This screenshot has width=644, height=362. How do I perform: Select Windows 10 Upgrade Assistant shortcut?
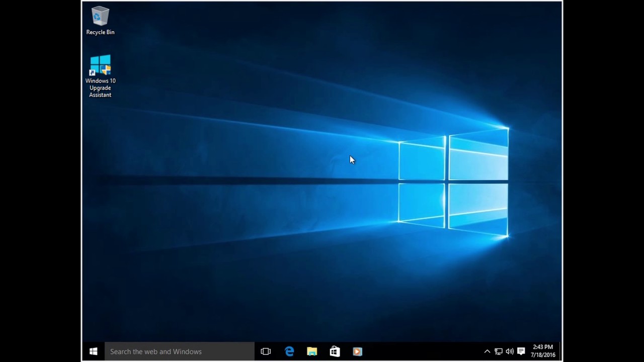tap(100, 76)
